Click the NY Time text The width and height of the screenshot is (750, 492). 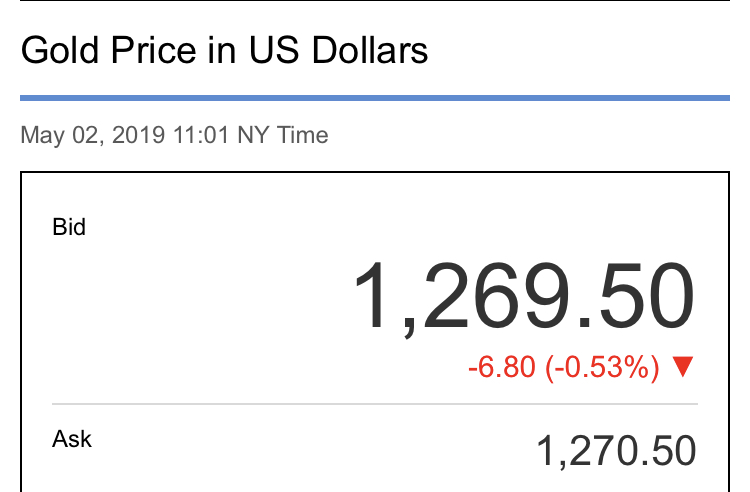[283, 135]
